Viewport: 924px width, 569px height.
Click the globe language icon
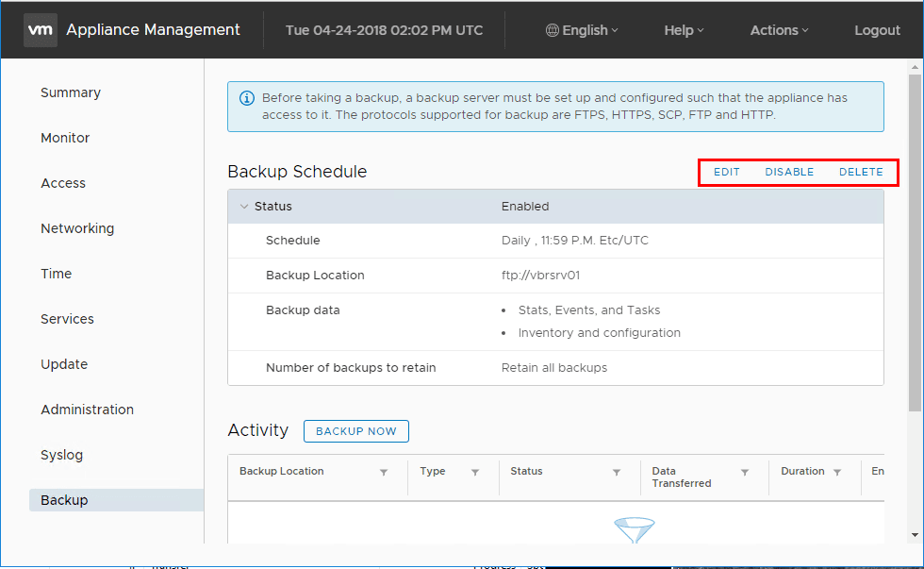pos(553,30)
